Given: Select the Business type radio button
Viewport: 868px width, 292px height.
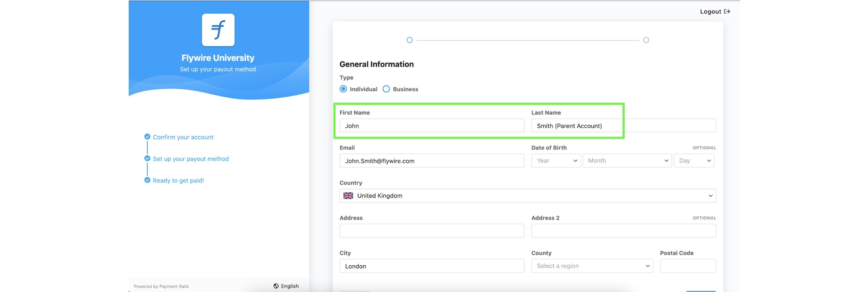Looking at the screenshot, I should (386, 89).
